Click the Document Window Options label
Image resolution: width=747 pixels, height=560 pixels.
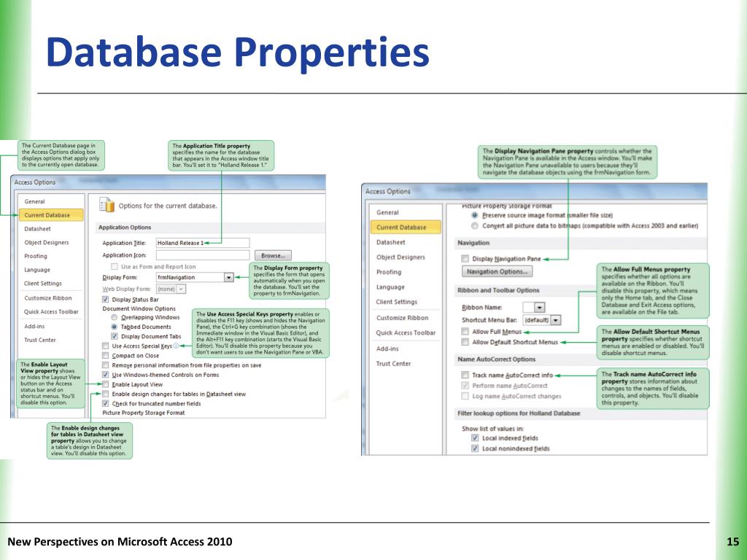coord(139,308)
